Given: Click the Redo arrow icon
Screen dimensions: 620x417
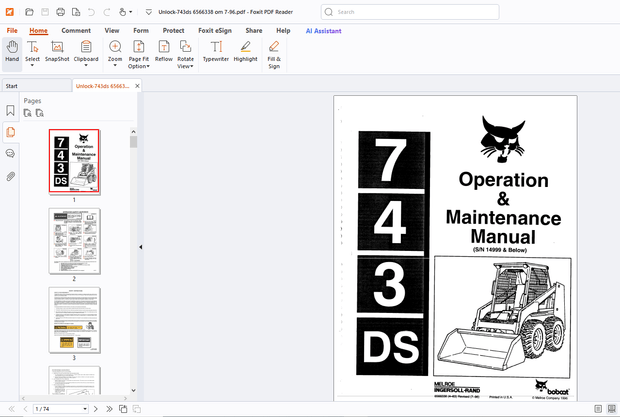Looking at the screenshot, I should pos(107,12).
